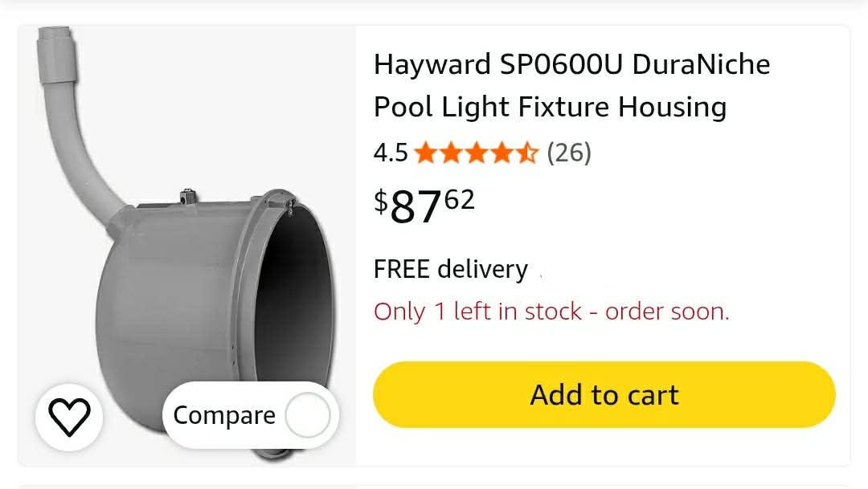The image size is (868, 489).
Task: Click the Only 1 left in stock notice
Action: [x=551, y=312]
